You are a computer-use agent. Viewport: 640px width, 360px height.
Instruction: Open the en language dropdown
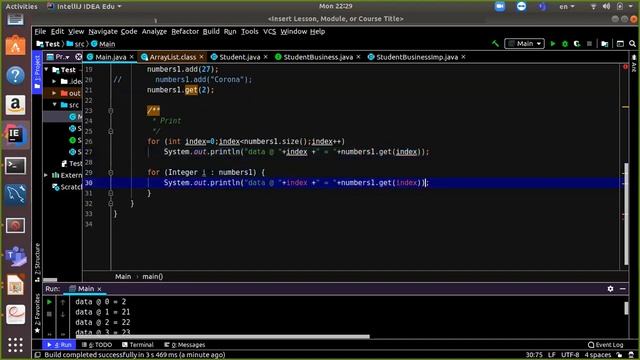click(x=567, y=7)
